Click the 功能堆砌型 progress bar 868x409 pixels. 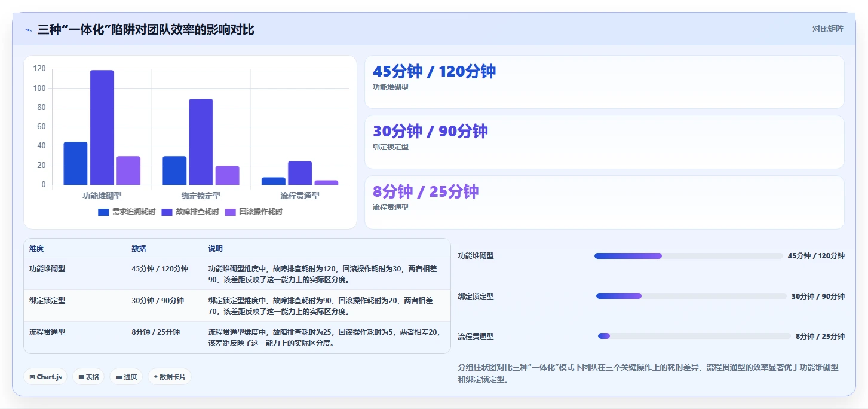tap(689, 256)
